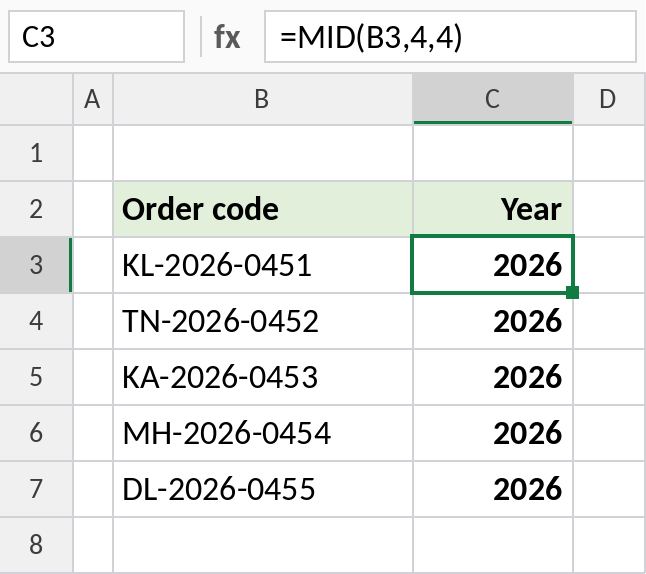Image resolution: width=646 pixels, height=574 pixels.
Task: Click the Name Box showing C3
Action: [96, 37]
